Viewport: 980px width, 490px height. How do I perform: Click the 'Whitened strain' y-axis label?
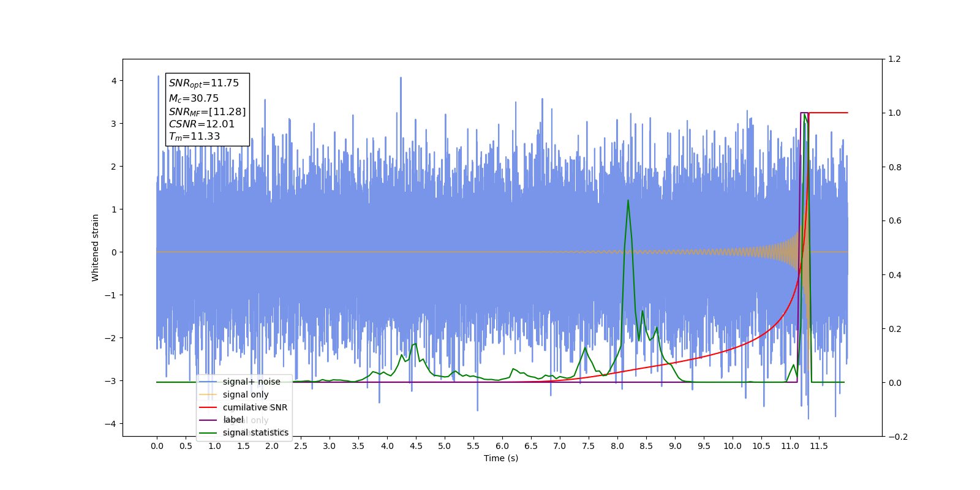(x=96, y=247)
